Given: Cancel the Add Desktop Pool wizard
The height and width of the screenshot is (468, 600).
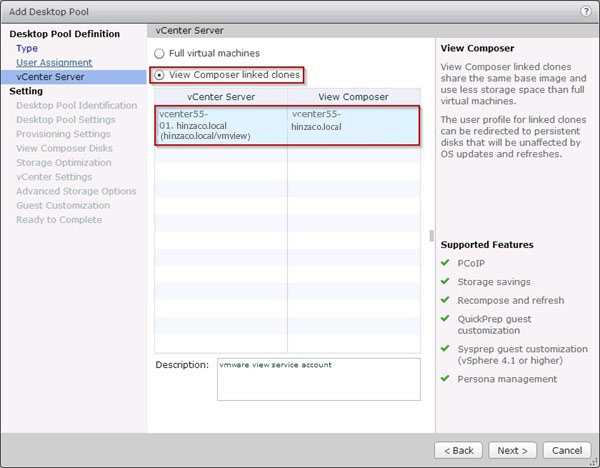Looking at the screenshot, I should tap(567, 450).
